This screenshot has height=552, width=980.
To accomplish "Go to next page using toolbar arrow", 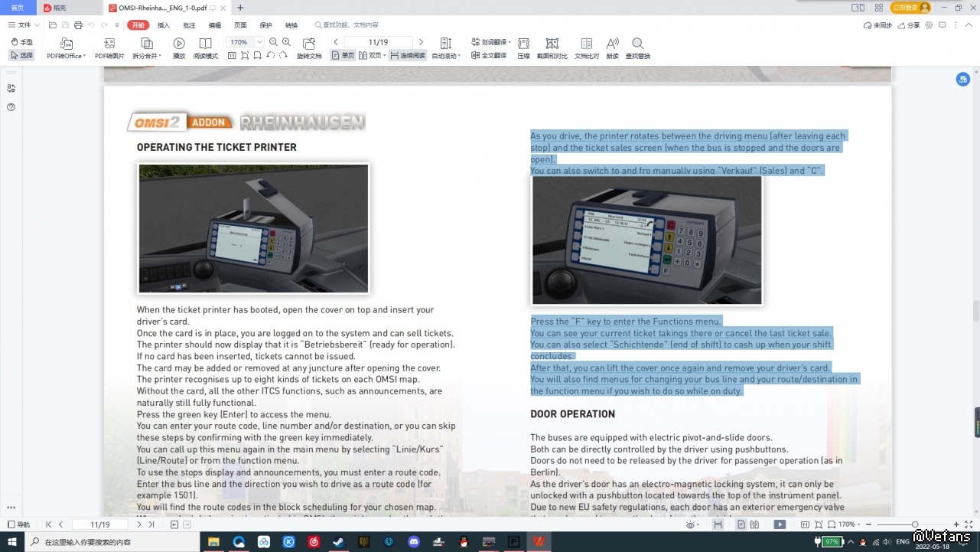I will point(421,42).
